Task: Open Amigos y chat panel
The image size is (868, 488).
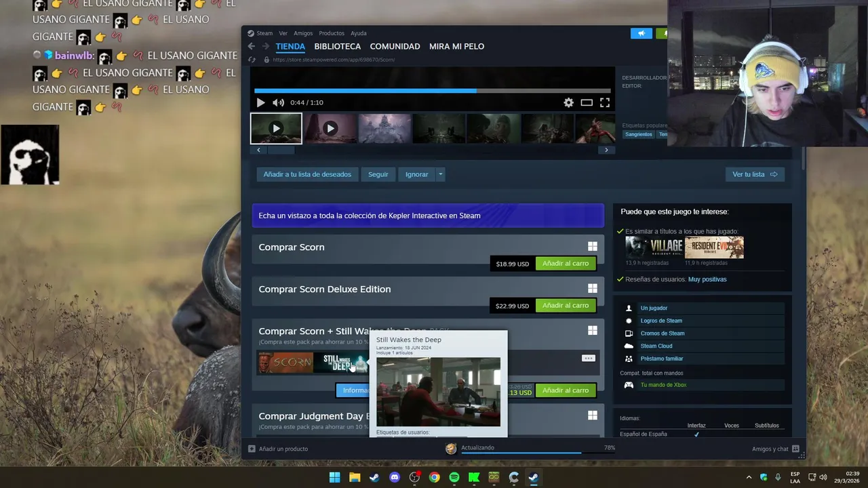Action: (775, 449)
